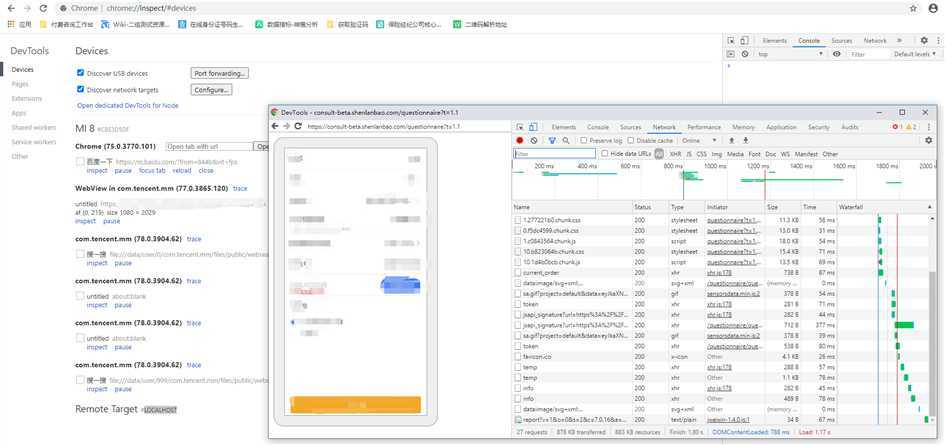Open the DevTools window three-dot menu
Screen dimensions: 945x445
(x=929, y=127)
